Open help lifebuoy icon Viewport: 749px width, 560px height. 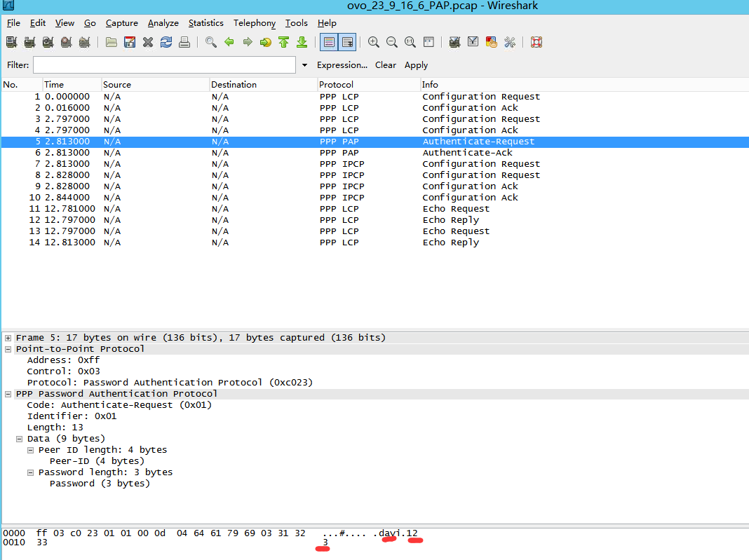click(x=537, y=42)
